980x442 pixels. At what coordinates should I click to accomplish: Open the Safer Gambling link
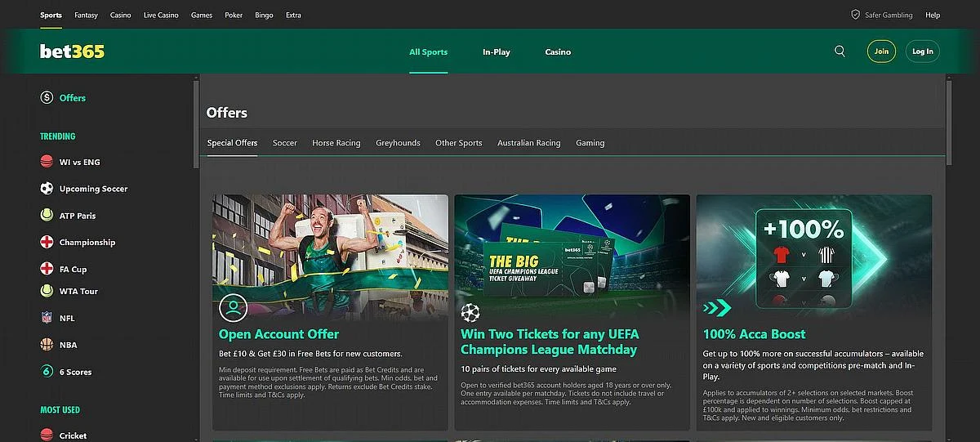pyautogui.click(x=889, y=15)
